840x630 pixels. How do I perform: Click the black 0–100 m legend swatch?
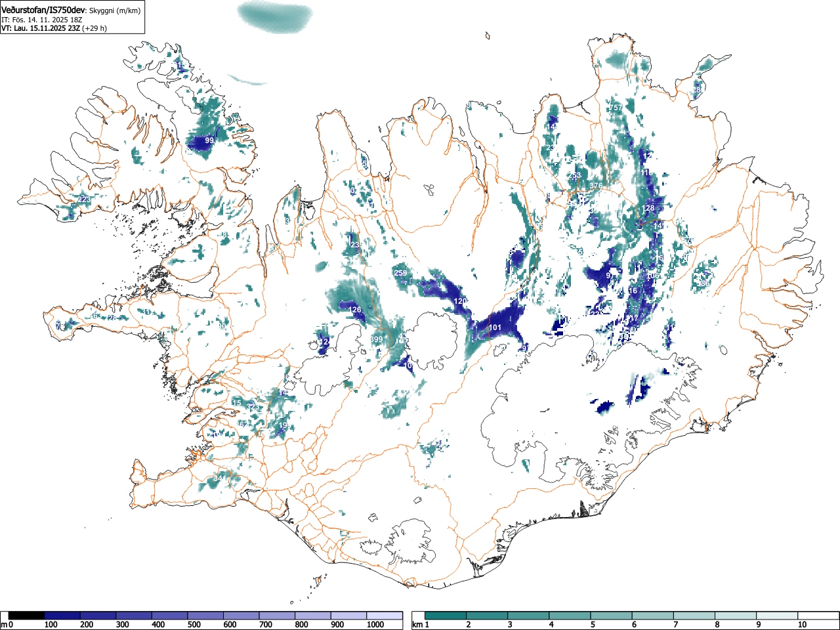(26, 616)
